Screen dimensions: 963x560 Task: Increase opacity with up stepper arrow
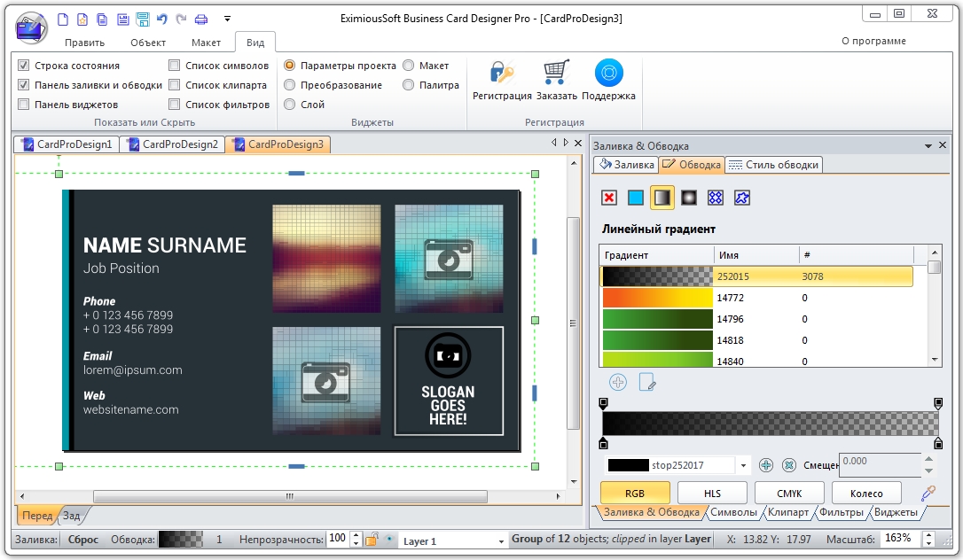[x=356, y=535]
